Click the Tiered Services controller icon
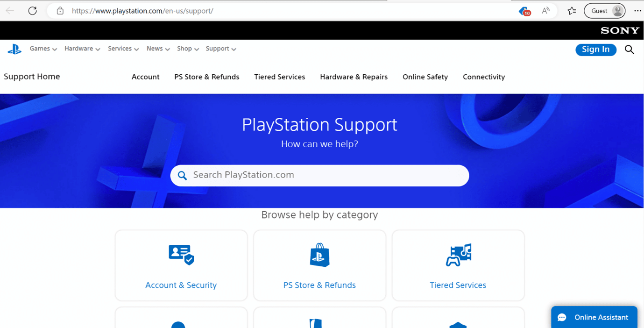This screenshot has width=644, height=328. pos(458,255)
